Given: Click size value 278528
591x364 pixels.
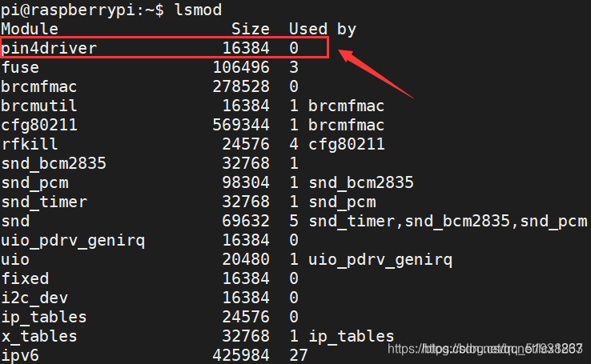Looking at the screenshot, I should [241, 87].
